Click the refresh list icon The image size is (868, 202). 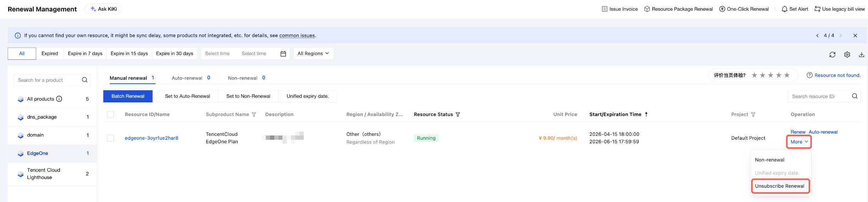[832, 54]
